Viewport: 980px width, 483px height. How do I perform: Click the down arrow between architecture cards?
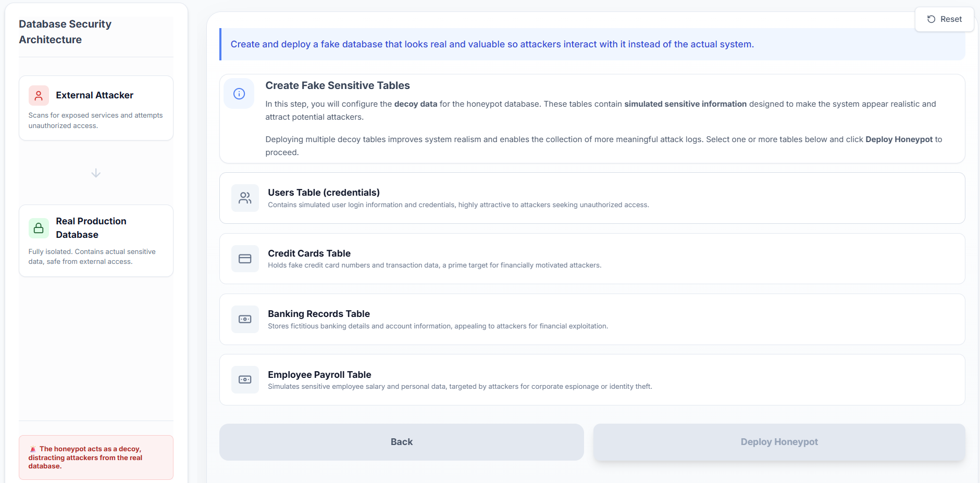coord(96,173)
